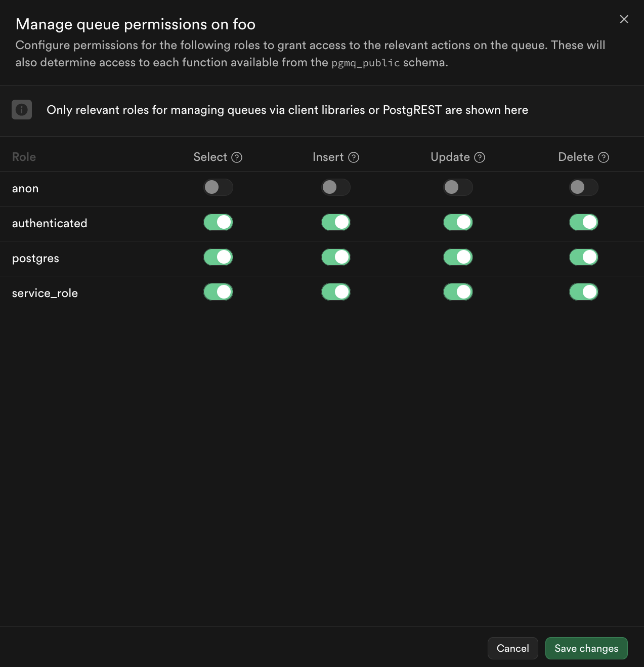Enable Select permission for anon role

[218, 187]
